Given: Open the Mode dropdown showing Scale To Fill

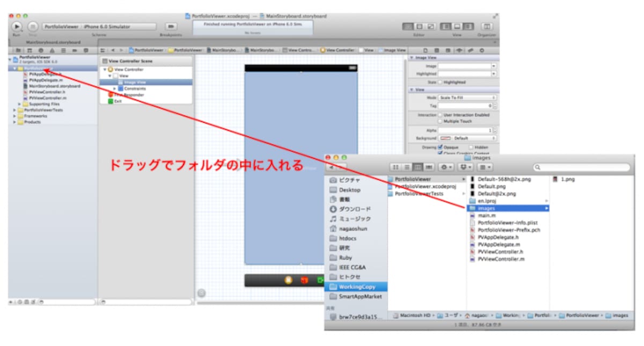Looking at the screenshot, I should pyautogui.click(x=467, y=98).
